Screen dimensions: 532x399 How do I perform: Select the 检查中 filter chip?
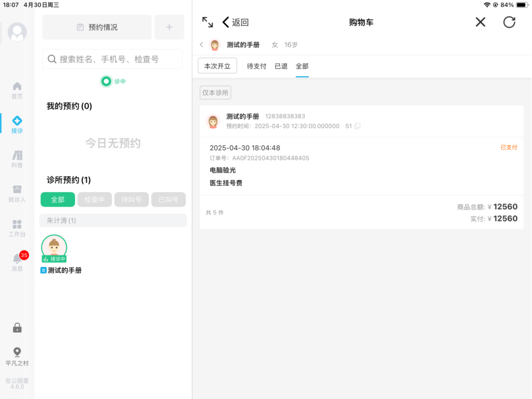95,200
